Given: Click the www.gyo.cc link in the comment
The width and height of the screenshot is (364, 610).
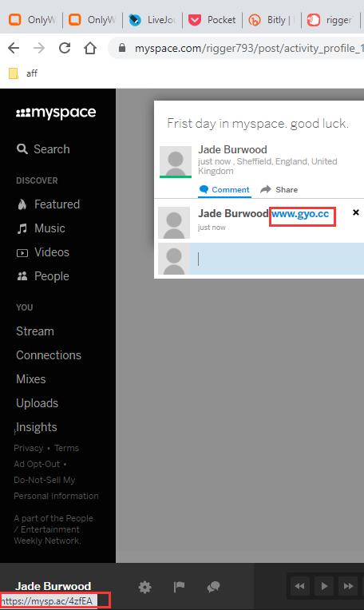Looking at the screenshot, I should click(300, 213).
